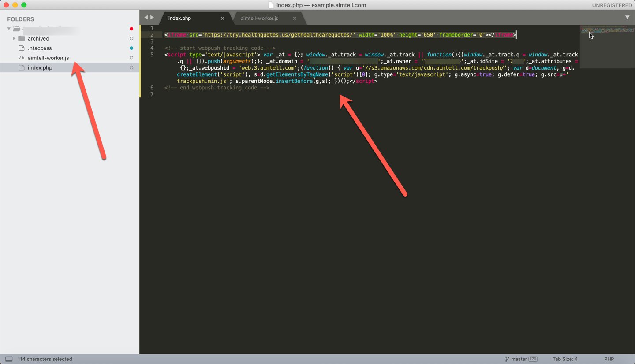Close the index.php tab
The height and width of the screenshot is (364, 635).
coord(222,19)
